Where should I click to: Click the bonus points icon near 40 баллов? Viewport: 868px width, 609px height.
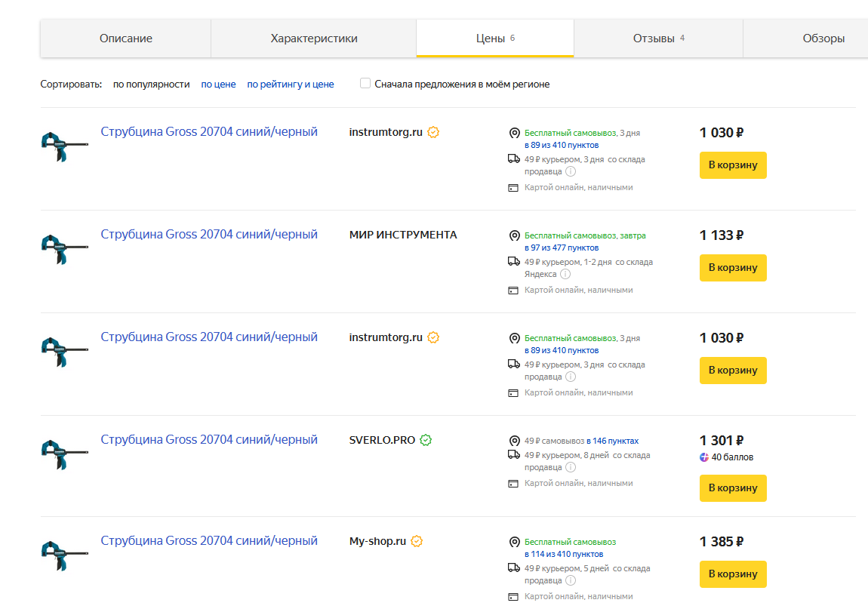point(704,457)
